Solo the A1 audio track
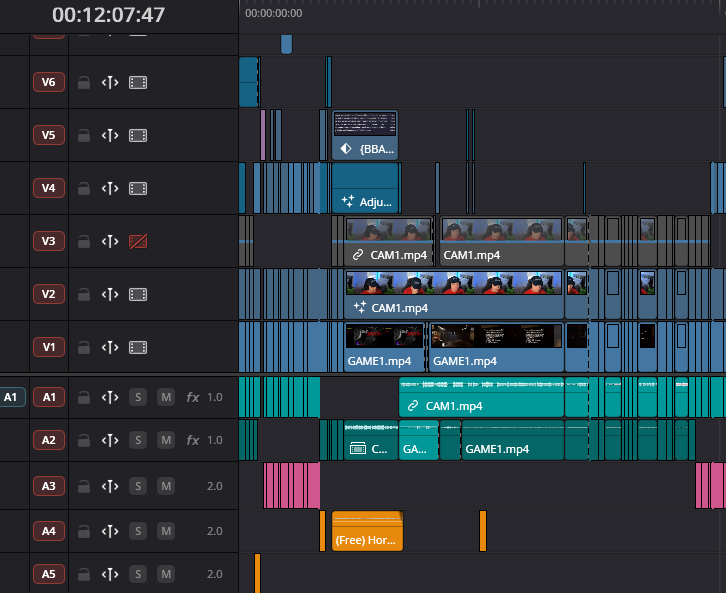The width and height of the screenshot is (726, 593). (x=138, y=397)
